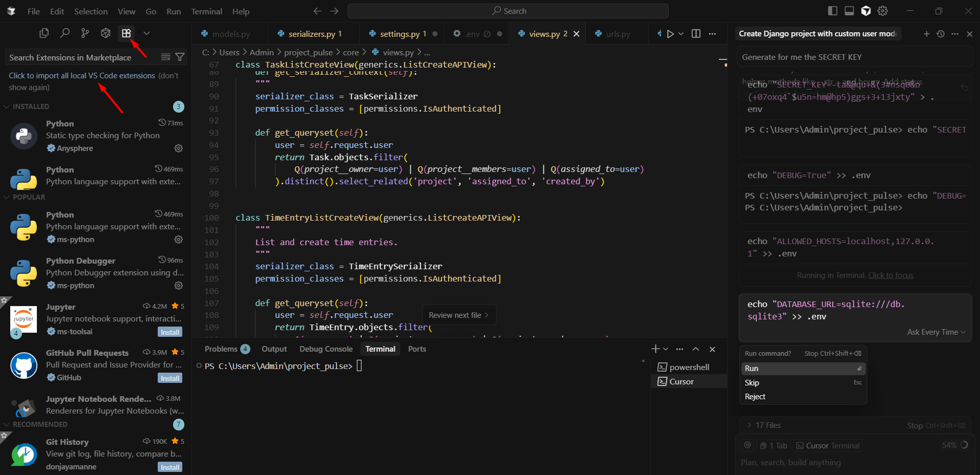Install GitHub Pull Requests extension
This screenshot has width=980, height=475.
[170, 378]
